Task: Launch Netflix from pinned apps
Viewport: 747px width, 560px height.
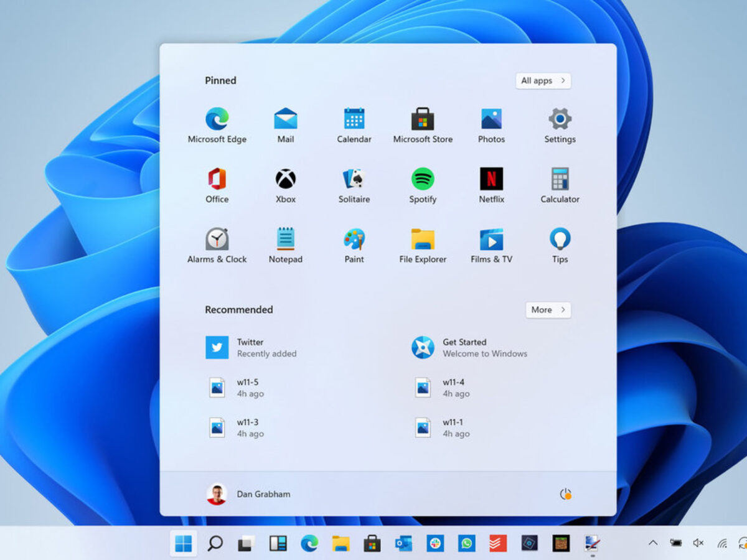Action: [x=491, y=185]
